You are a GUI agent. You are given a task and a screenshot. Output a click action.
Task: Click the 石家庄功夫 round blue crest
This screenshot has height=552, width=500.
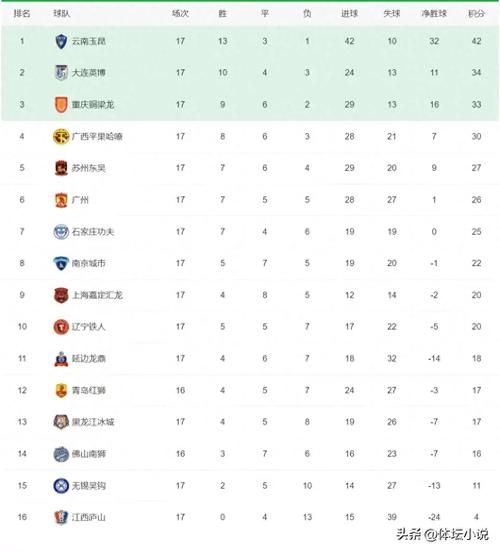click(61, 232)
